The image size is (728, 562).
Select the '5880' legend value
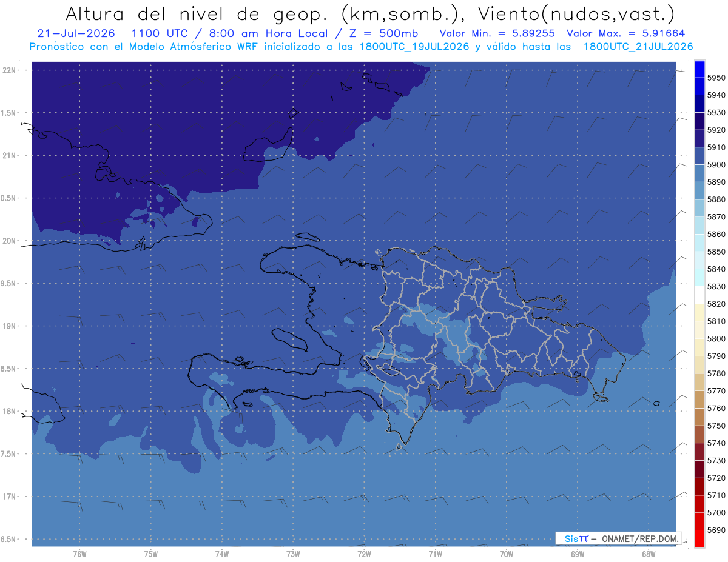coord(716,199)
